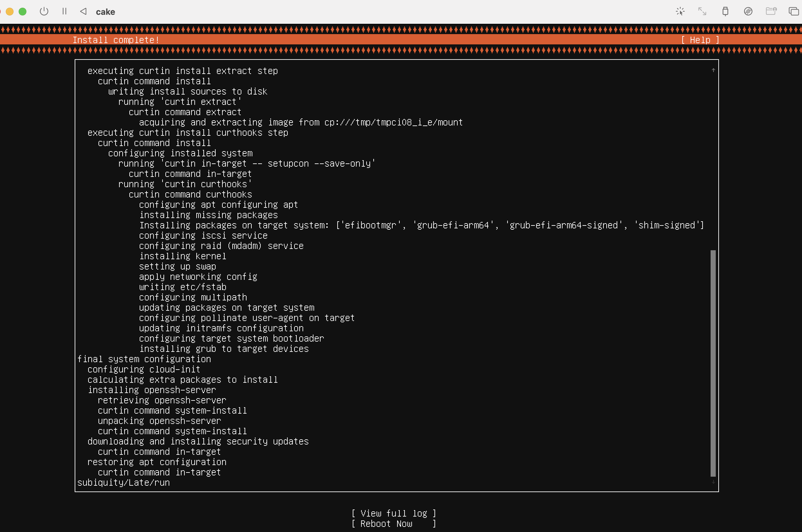The image size is (802, 532).
Task: Open the USB devices menu icon
Action: pos(725,12)
